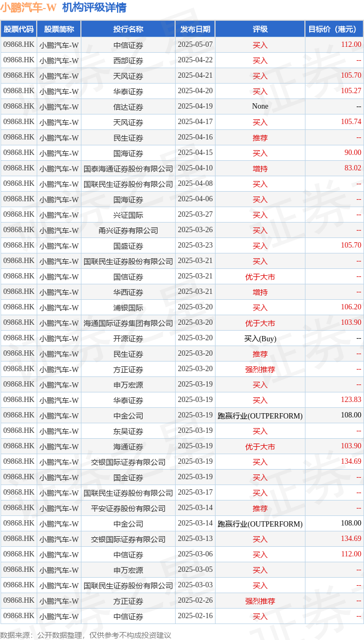Click the 强烈推荐 rating dated 2025-03-20

pos(260,370)
